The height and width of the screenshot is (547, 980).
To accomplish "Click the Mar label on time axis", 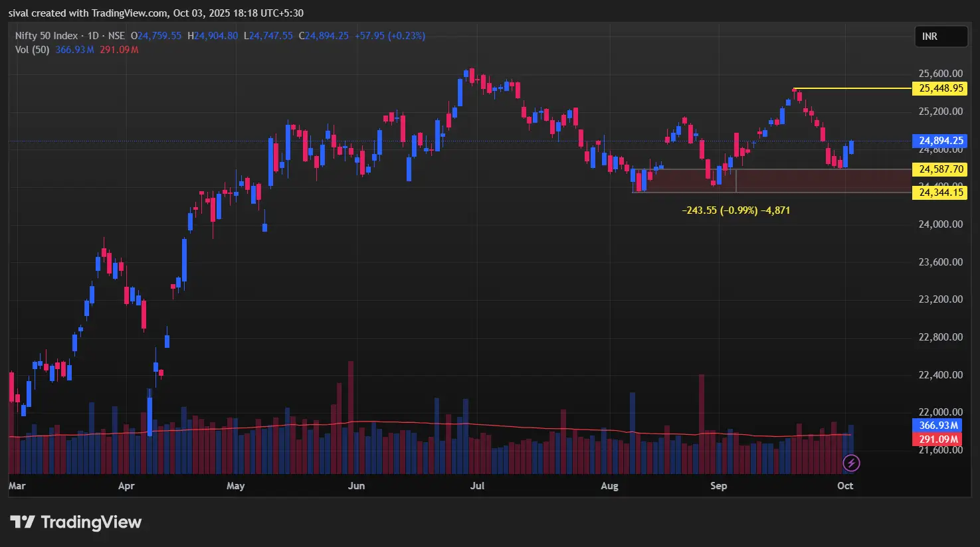I will point(17,486).
